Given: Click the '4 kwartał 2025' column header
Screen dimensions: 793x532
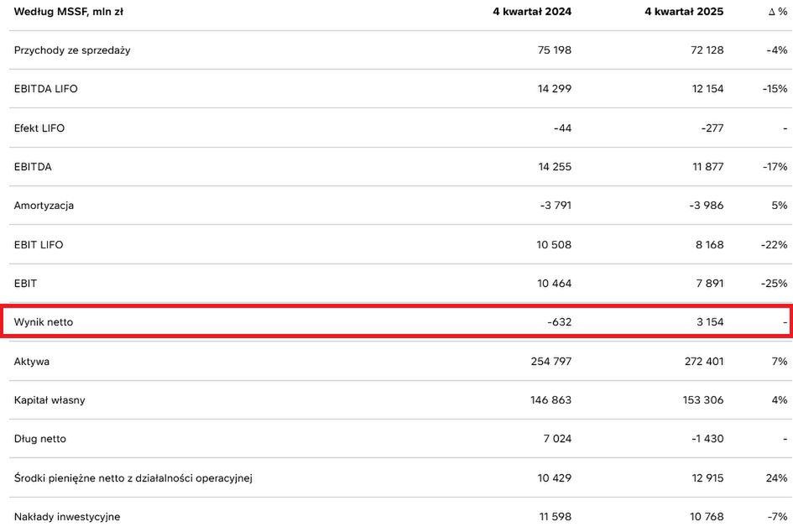Looking at the screenshot, I should (684, 12).
